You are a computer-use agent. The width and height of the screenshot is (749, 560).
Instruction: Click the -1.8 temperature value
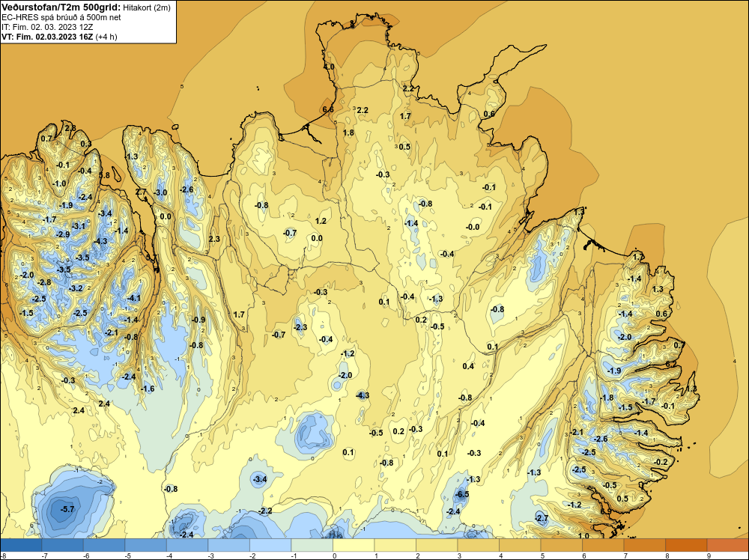pos(606,398)
